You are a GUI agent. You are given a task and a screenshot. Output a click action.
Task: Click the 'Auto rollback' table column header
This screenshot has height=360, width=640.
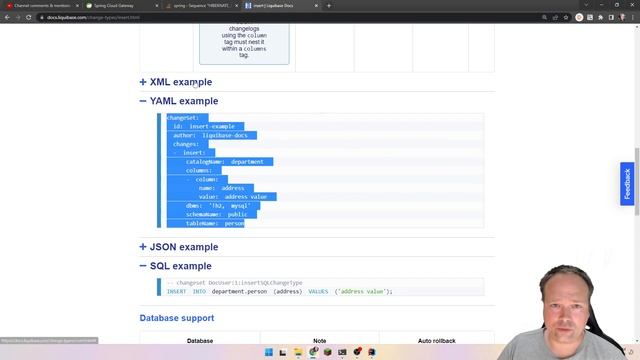pos(437,341)
